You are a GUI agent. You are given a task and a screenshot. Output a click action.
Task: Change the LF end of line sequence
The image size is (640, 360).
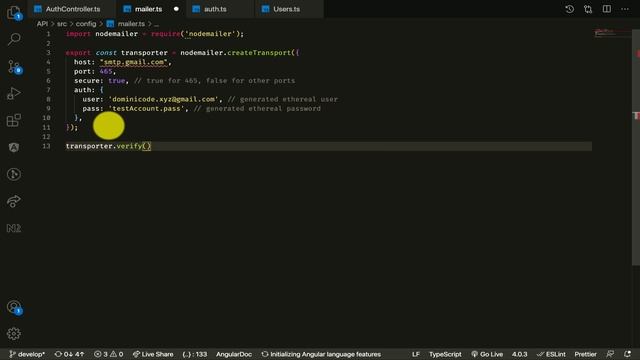pos(416,354)
